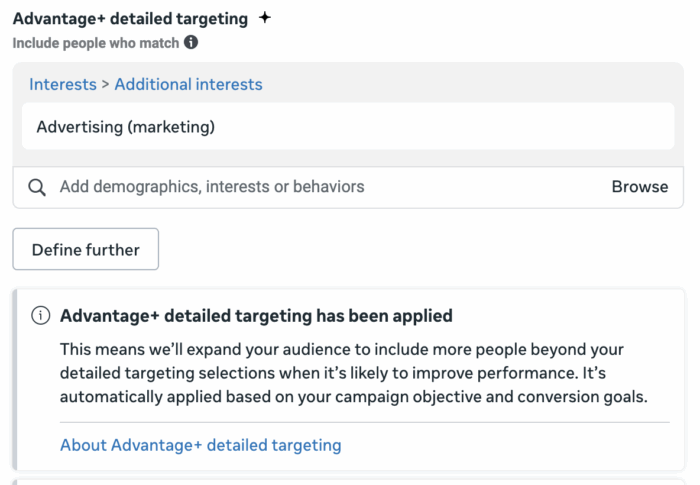The width and height of the screenshot is (700, 485).
Task: Click the notice title about targeting applied
Action: 256,316
